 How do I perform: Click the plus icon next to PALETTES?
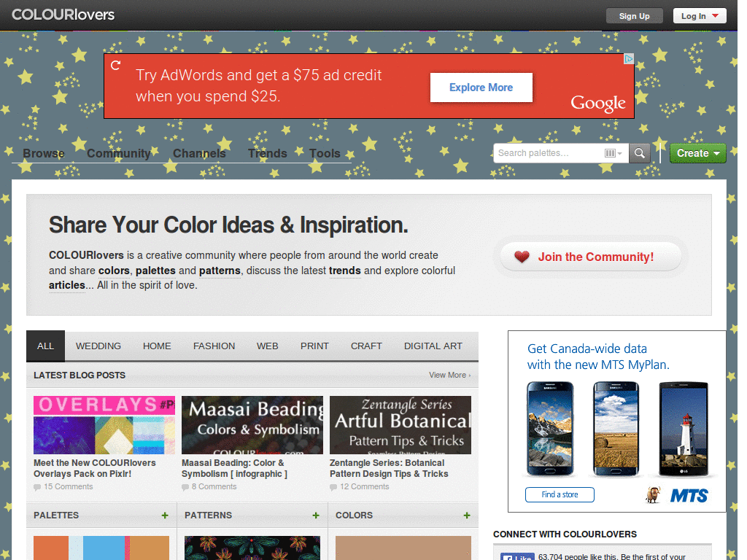pyautogui.click(x=165, y=516)
